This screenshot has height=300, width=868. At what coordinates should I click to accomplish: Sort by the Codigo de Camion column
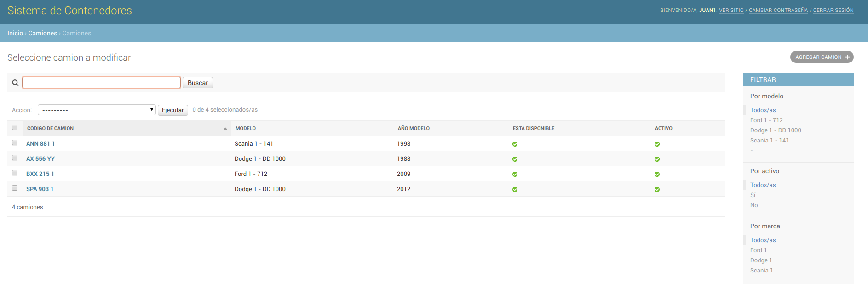pos(50,129)
